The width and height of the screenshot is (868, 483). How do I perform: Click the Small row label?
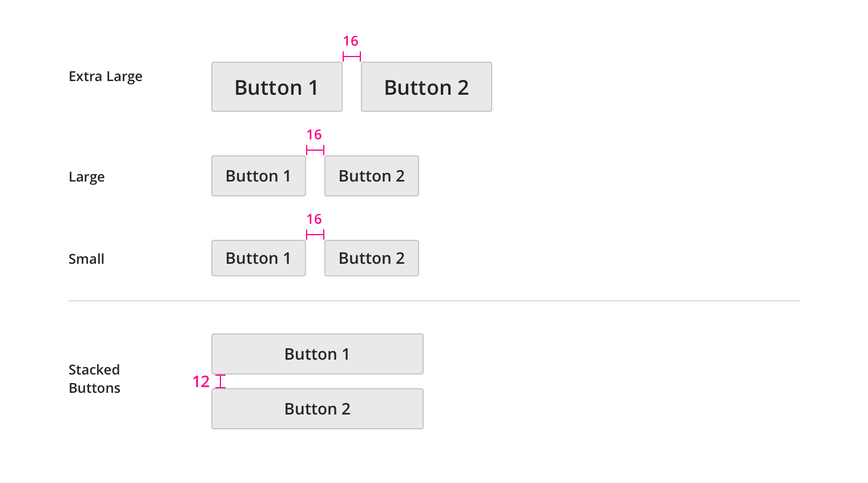[87, 259]
